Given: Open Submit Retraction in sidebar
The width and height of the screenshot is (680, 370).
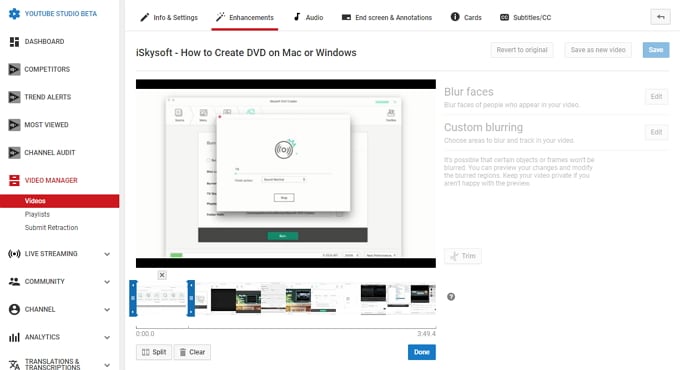Looking at the screenshot, I should click(51, 227).
